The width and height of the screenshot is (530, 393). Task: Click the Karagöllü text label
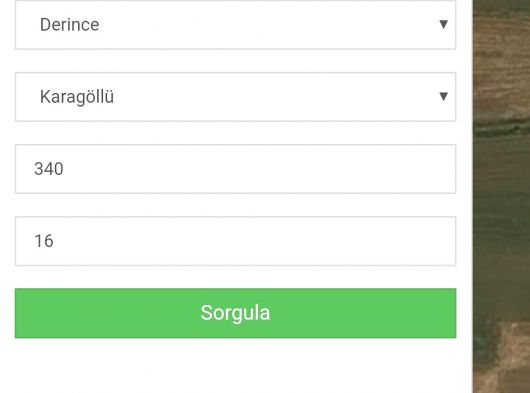tap(77, 97)
